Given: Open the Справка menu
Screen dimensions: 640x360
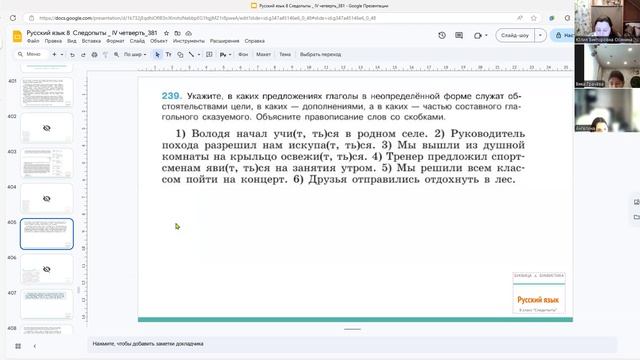Looking at the screenshot, I should 255,41.
